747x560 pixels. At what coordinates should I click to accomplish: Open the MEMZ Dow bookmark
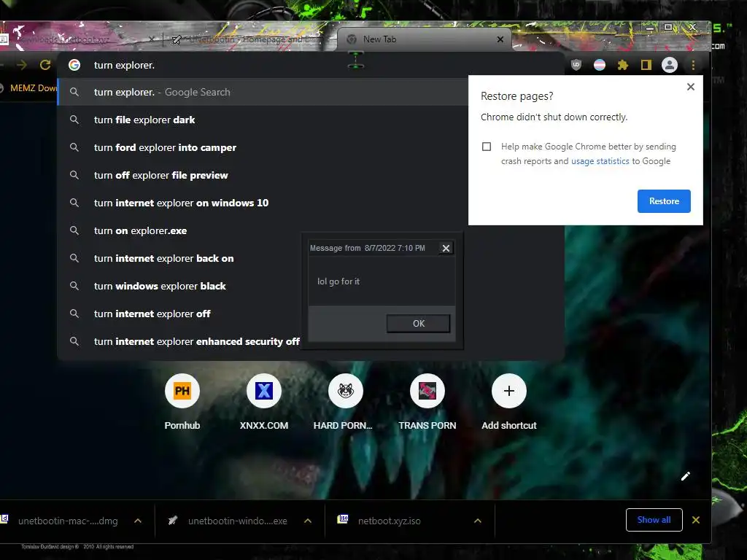click(28, 88)
